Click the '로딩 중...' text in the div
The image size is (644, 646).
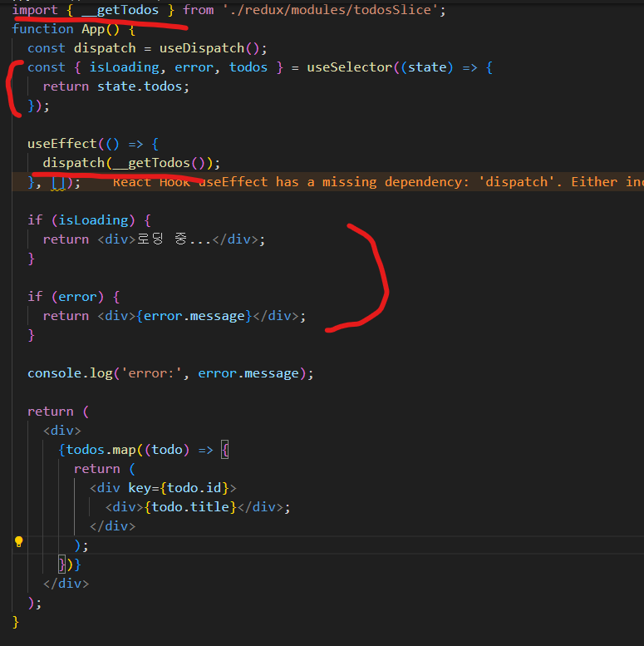(x=174, y=239)
